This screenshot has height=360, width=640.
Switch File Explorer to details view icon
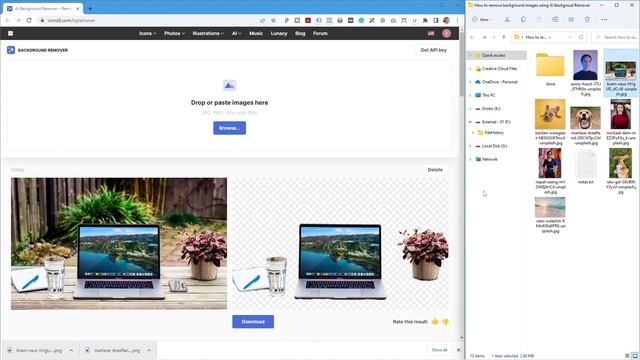click(627, 356)
